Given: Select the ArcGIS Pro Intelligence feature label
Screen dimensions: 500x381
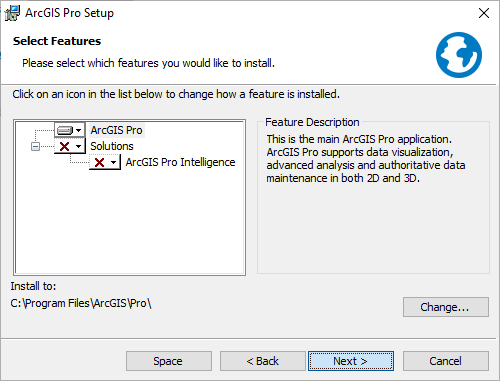Looking at the screenshot, I should click(180, 162).
